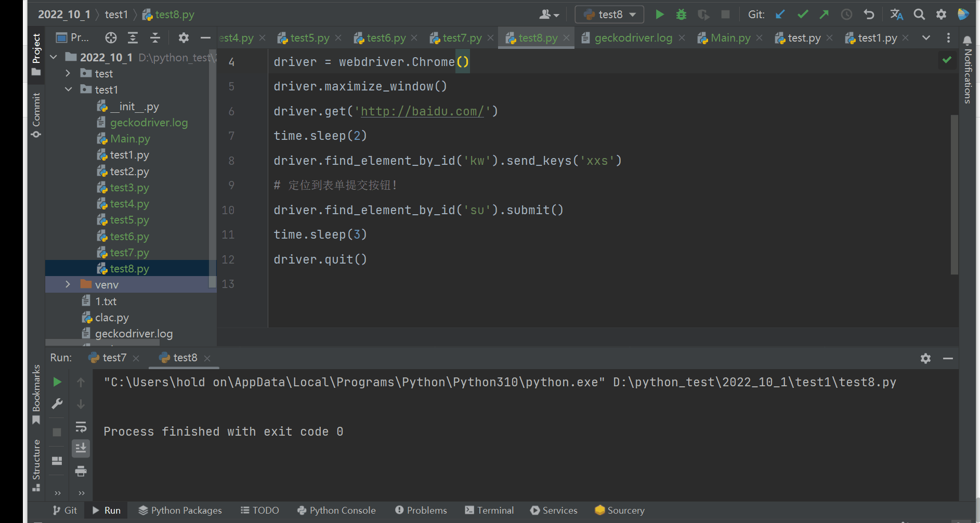Switch to the test1.py editor tab
Screen dimensions: 980x523
(x=877, y=37)
